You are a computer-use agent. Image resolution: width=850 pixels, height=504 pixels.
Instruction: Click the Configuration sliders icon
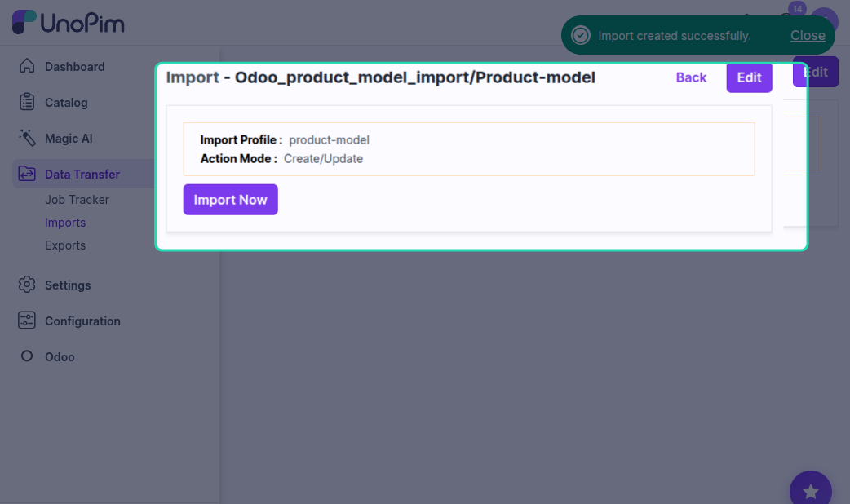pyautogui.click(x=27, y=321)
